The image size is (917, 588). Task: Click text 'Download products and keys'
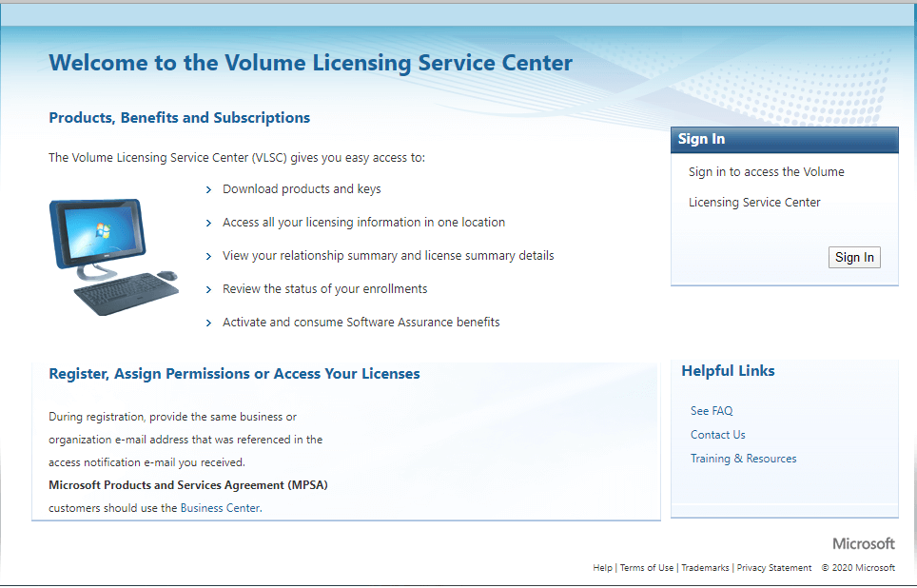click(302, 189)
